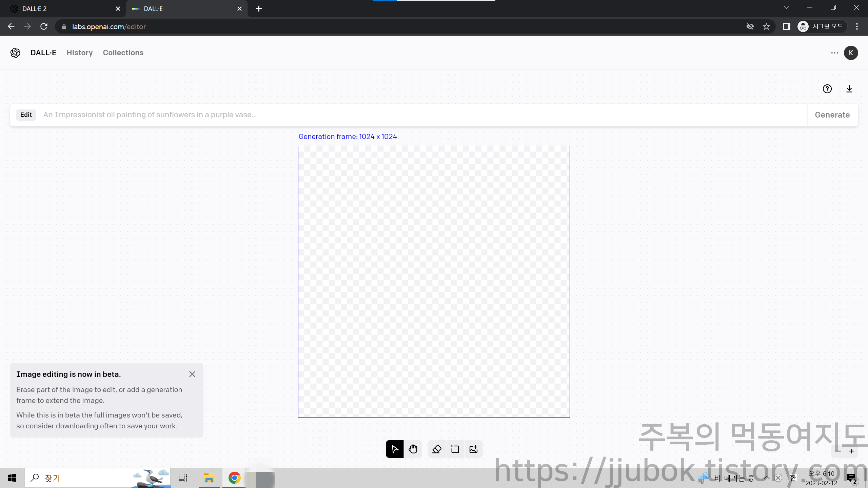The height and width of the screenshot is (488, 868).
Task: Click the History tab
Action: [79, 53]
